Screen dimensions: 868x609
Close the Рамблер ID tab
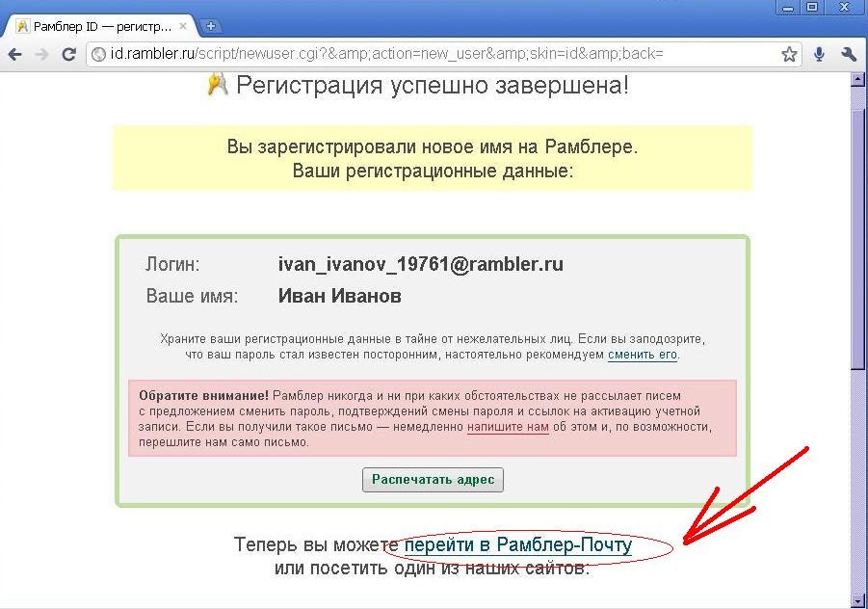(183, 26)
